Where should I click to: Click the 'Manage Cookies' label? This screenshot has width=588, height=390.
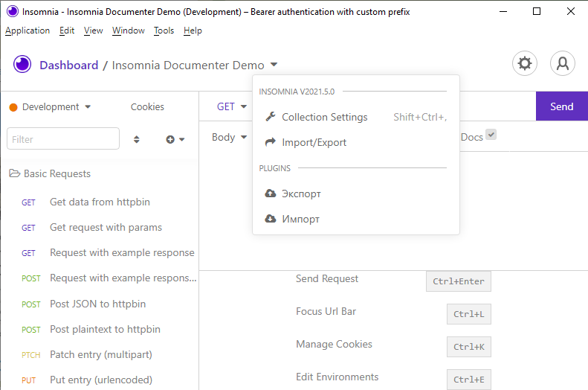(x=334, y=344)
